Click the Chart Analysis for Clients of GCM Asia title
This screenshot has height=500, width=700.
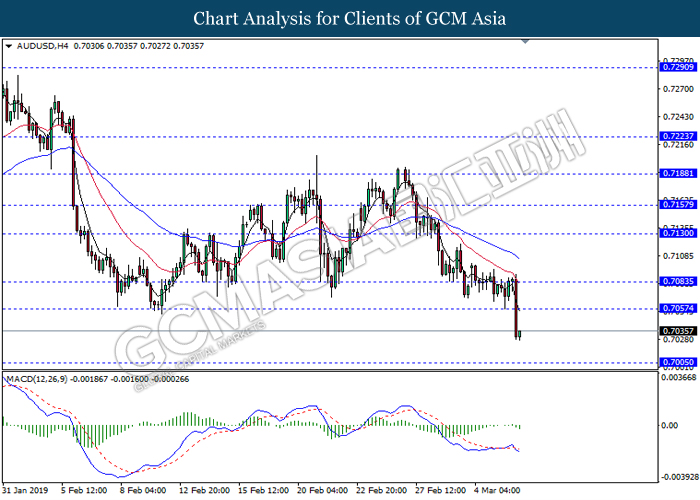coord(350,19)
